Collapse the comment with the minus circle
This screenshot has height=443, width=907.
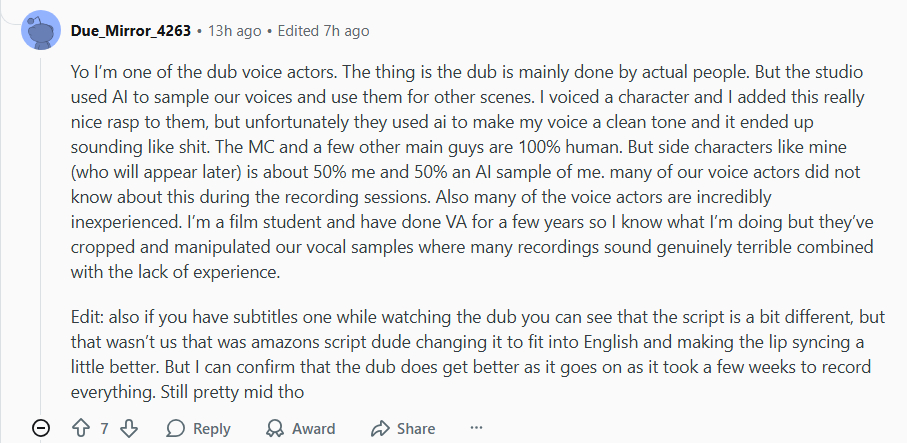(41, 428)
